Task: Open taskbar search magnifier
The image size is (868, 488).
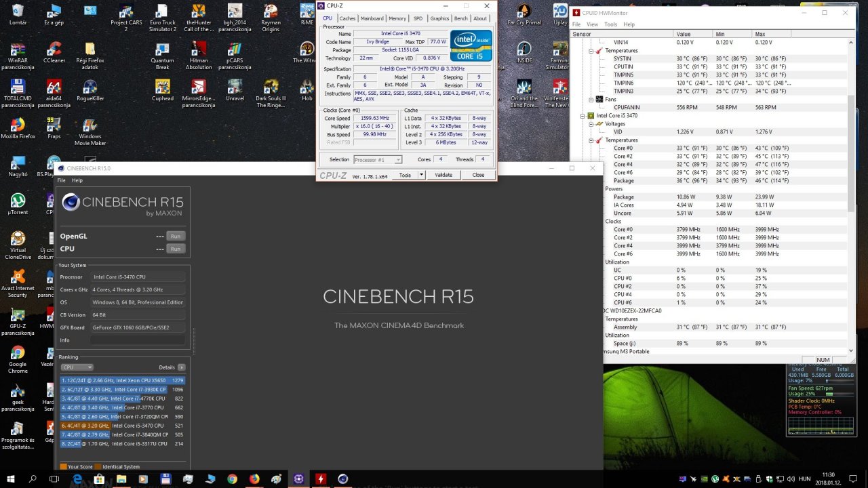Action: click(x=33, y=479)
